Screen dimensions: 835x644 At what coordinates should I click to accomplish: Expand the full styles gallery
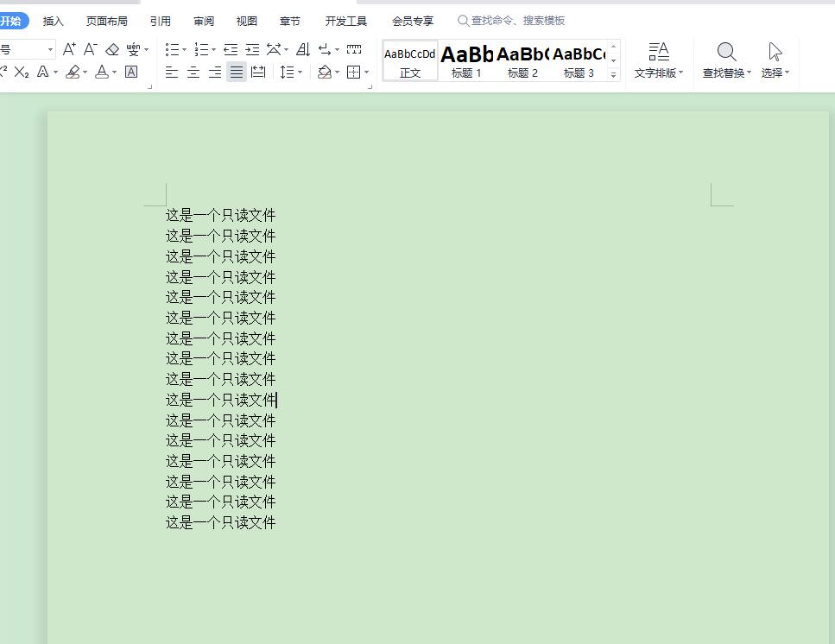tap(613, 75)
